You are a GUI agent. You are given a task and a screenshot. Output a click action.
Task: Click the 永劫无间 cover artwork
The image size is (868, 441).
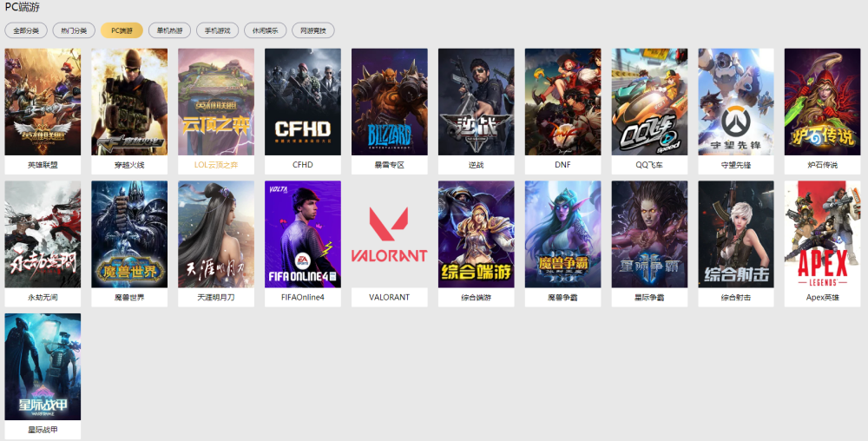pos(43,234)
